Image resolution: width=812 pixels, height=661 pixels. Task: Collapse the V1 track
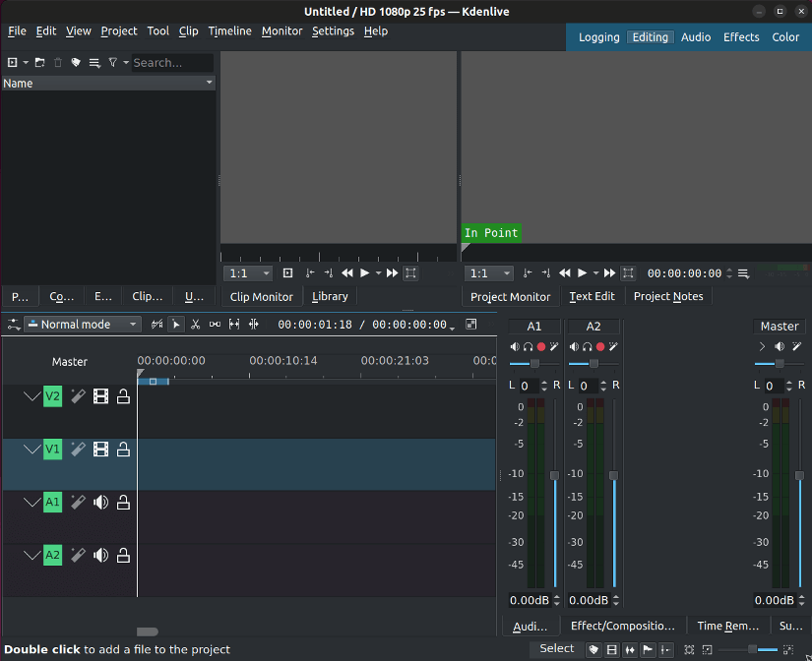(32, 450)
